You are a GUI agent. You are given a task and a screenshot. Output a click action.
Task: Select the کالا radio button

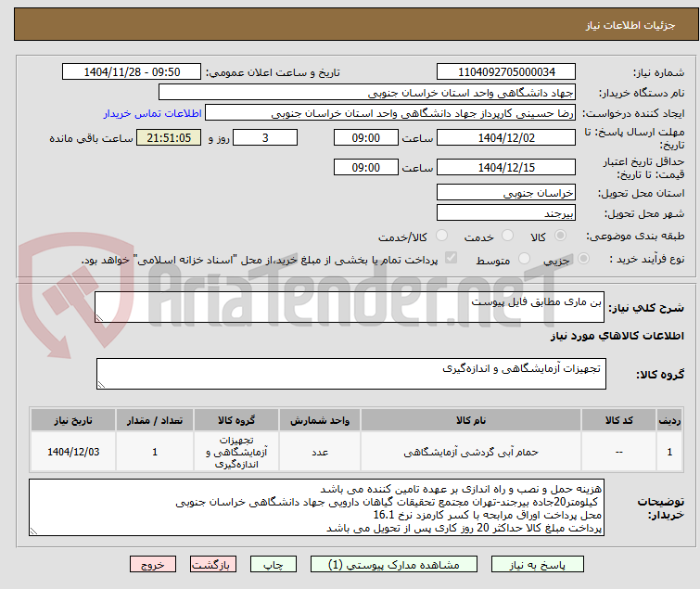(560, 236)
